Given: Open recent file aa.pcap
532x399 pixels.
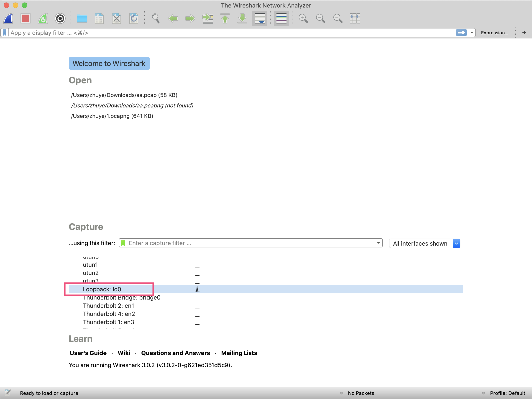Looking at the screenshot, I should click(x=124, y=95).
